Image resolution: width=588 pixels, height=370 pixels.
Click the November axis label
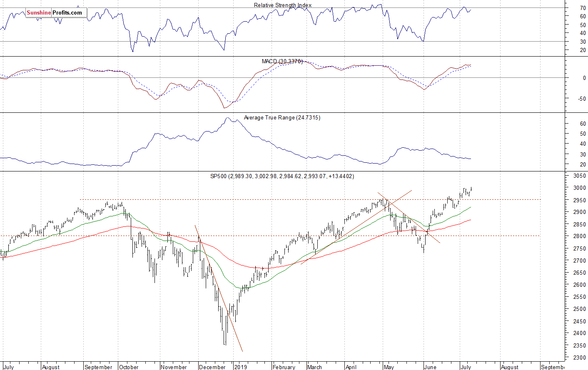coord(174,367)
